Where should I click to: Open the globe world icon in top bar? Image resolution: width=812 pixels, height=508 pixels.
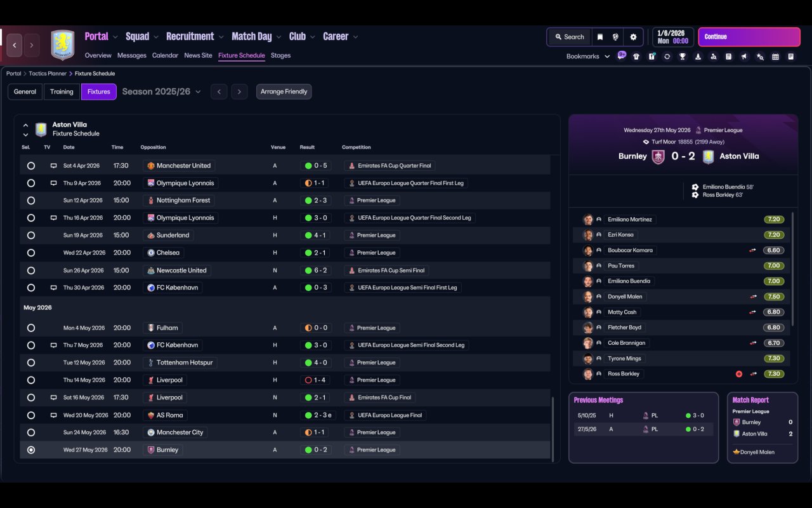click(615, 37)
